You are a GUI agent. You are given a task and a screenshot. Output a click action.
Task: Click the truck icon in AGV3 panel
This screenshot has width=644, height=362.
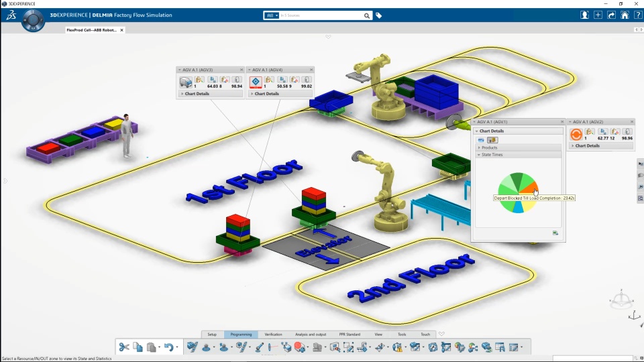pyautogui.click(x=186, y=82)
